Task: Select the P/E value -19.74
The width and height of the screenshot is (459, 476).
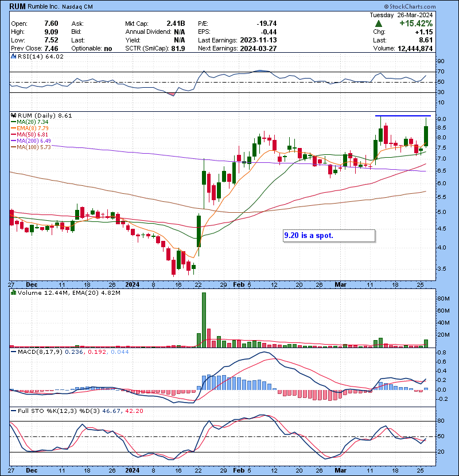Action: [266, 24]
